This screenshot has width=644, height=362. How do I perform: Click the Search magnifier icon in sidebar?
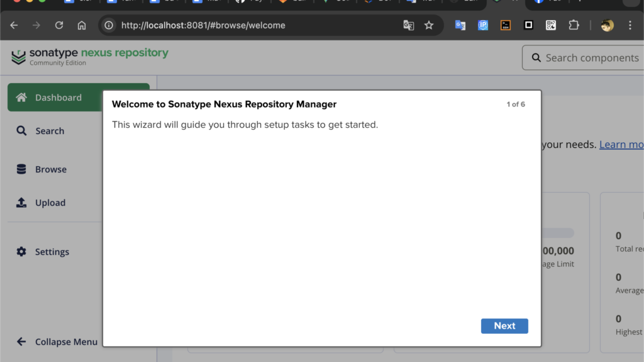(21, 131)
